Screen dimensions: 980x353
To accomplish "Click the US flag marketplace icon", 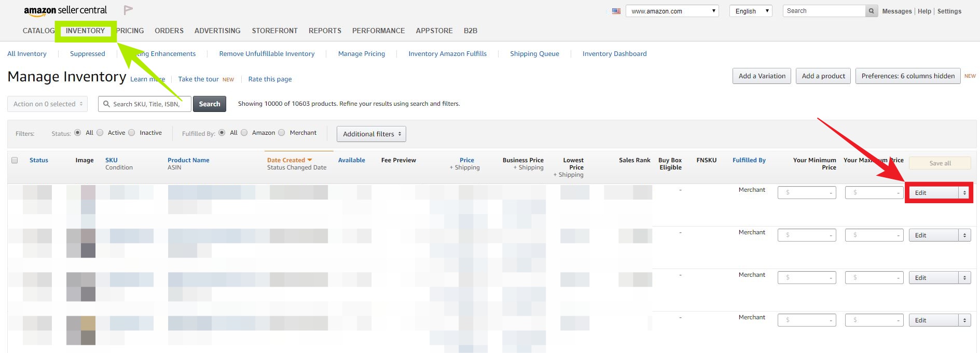I will point(616,11).
